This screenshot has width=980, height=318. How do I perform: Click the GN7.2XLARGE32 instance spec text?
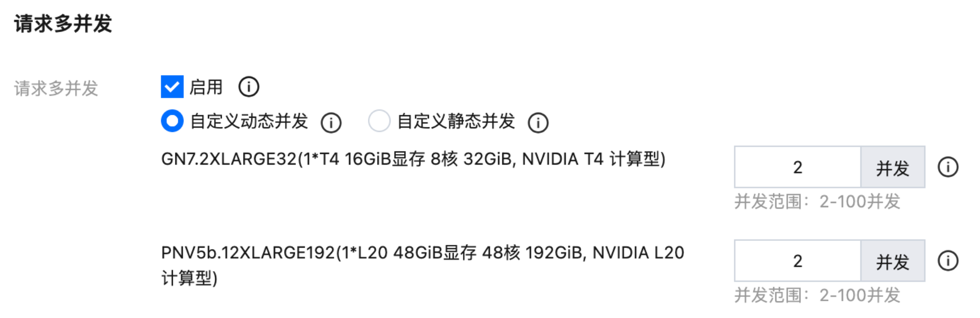[x=413, y=159]
